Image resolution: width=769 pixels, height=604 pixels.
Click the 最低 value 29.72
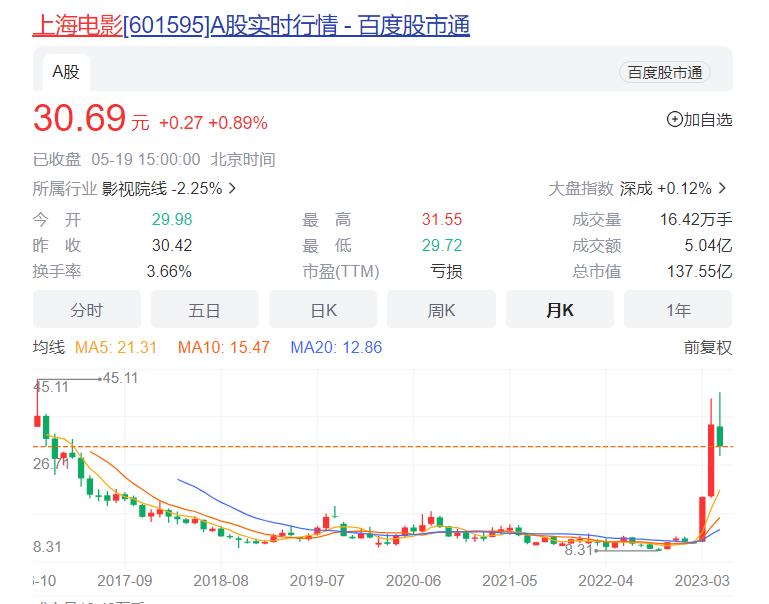click(442, 245)
